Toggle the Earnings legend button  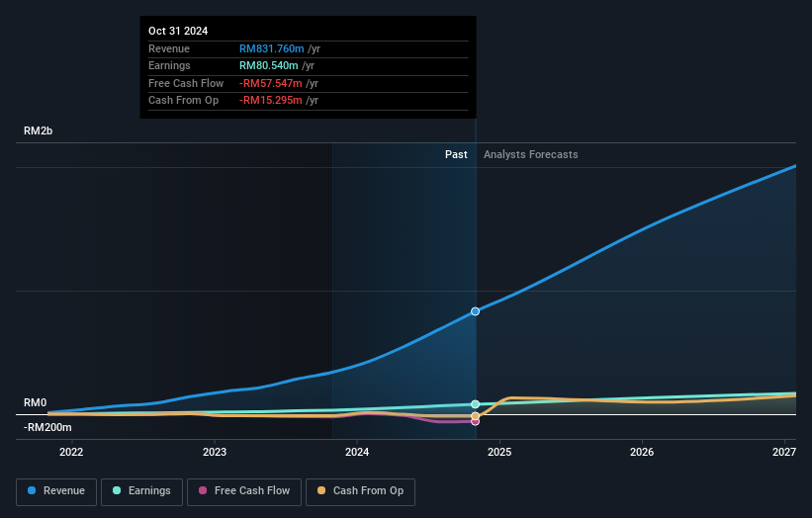(141, 491)
